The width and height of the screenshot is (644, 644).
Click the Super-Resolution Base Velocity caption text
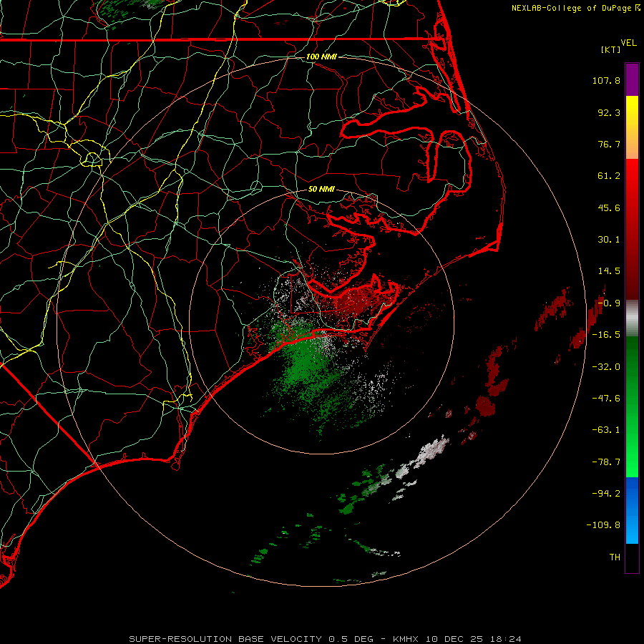click(326, 639)
